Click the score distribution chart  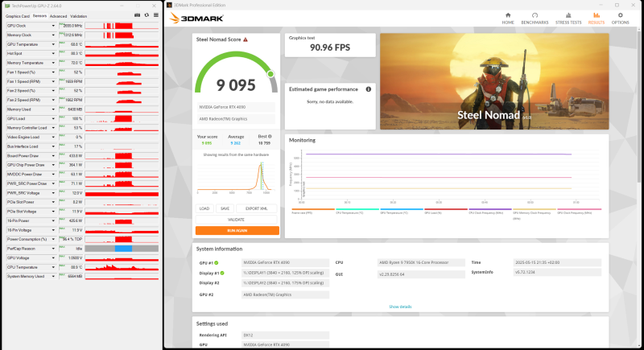(x=234, y=176)
